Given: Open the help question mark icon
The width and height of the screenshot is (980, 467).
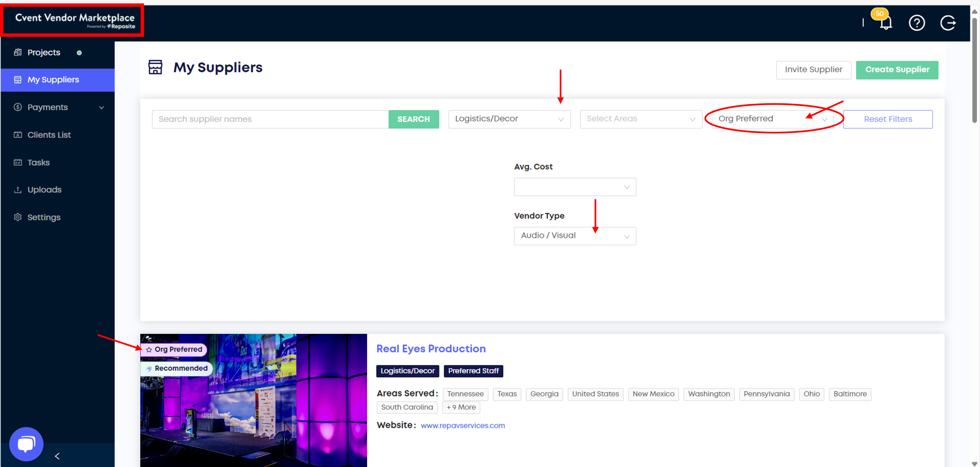Looking at the screenshot, I should coord(917,23).
